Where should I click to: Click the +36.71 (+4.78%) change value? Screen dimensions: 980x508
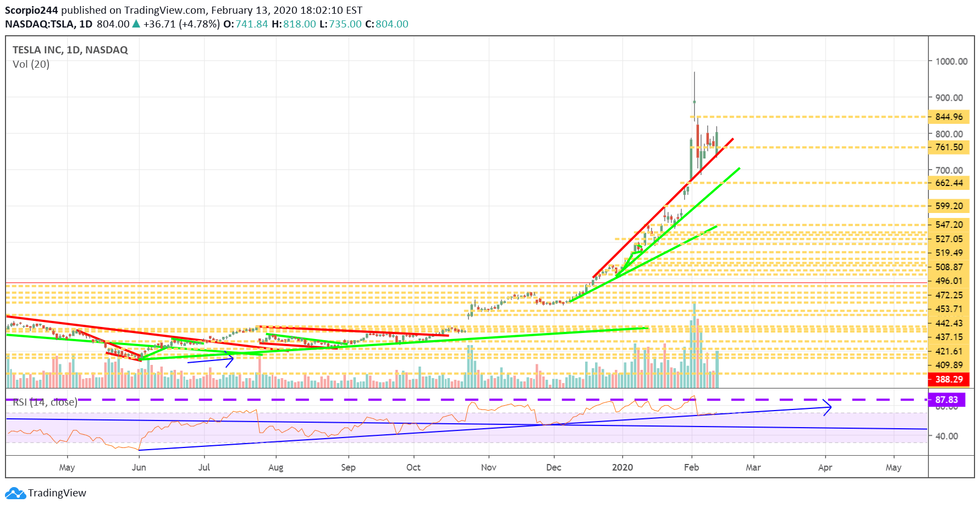tap(181, 24)
